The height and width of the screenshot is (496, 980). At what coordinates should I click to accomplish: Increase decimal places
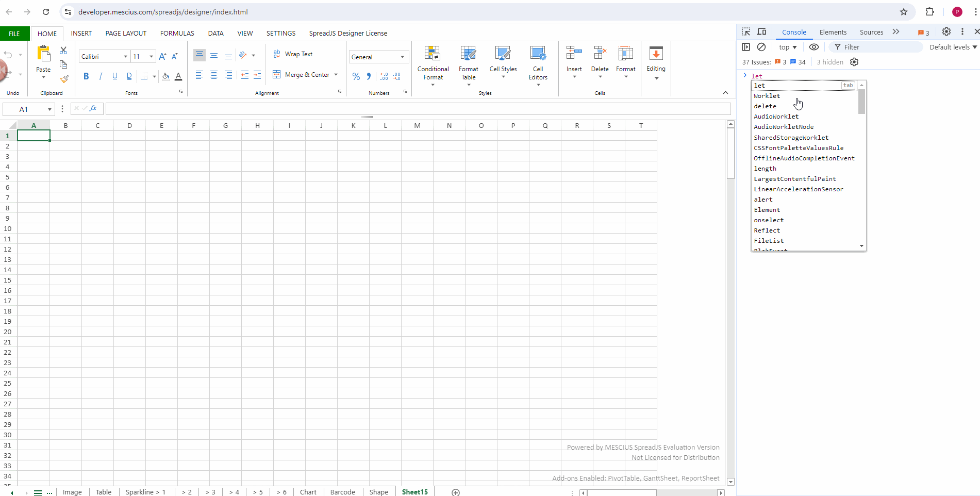[x=384, y=76]
